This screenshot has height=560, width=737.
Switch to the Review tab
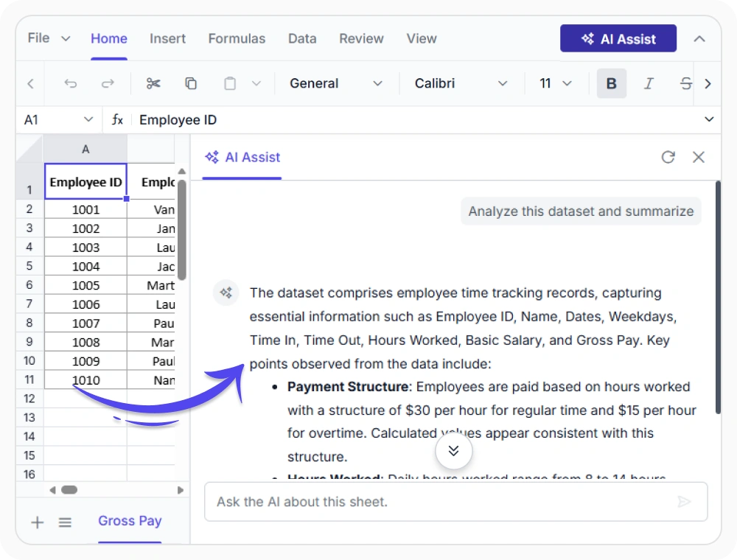coord(361,38)
